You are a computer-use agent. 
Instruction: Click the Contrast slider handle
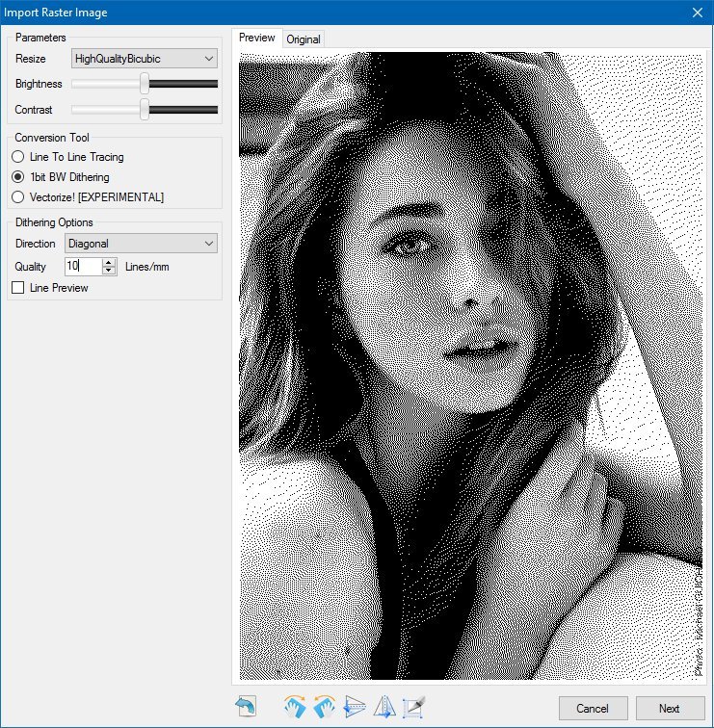[145, 110]
